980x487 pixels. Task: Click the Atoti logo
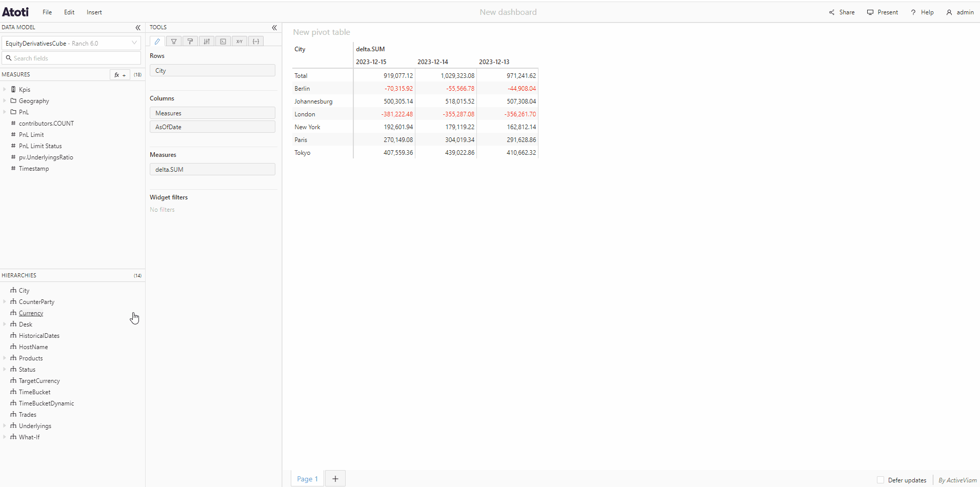pos(15,12)
